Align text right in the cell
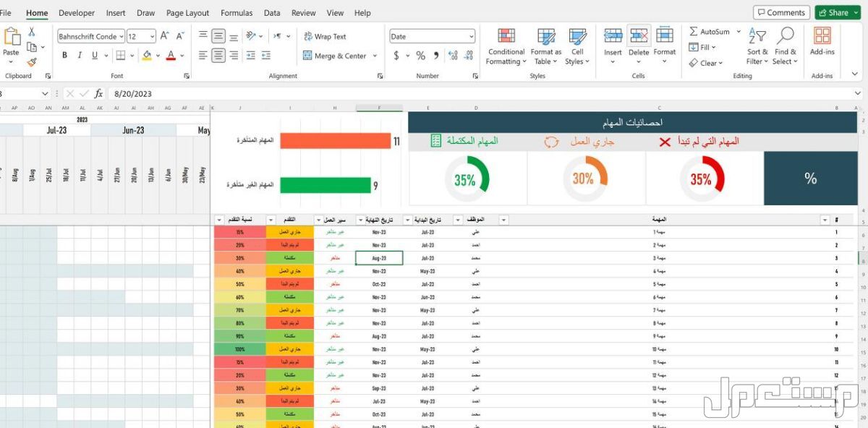The height and width of the screenshot is (428, 868). (233, 56)
